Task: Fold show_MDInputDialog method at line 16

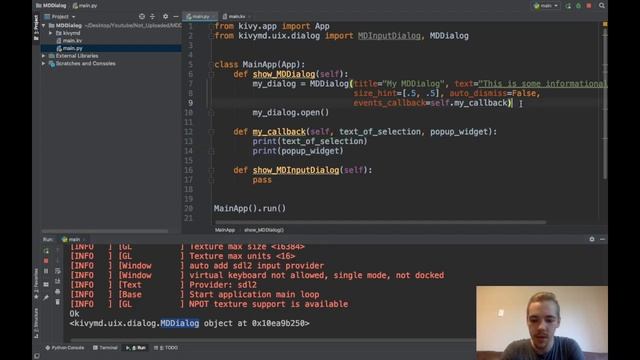Action: tap(211, 170)
